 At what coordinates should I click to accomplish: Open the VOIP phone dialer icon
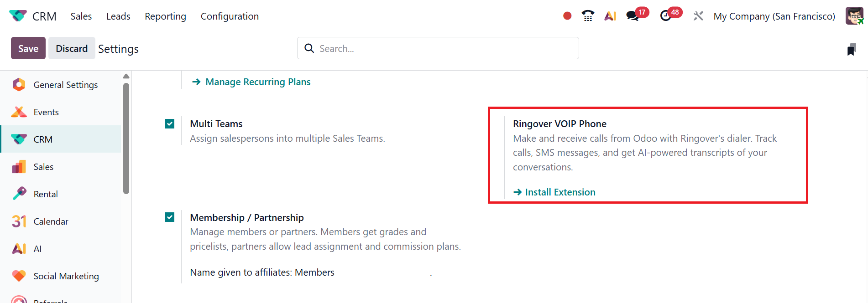pos(588,16)
